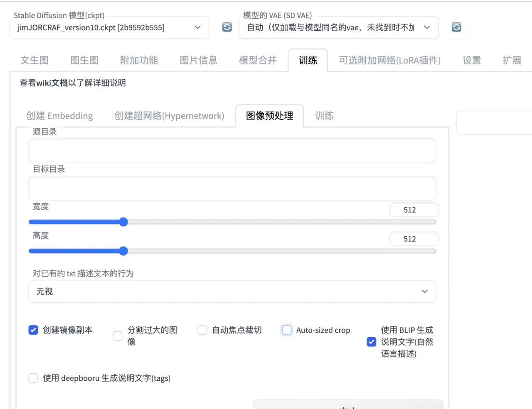Click the 宽度 slider handle
532x409 pixels.
point(123,222)
